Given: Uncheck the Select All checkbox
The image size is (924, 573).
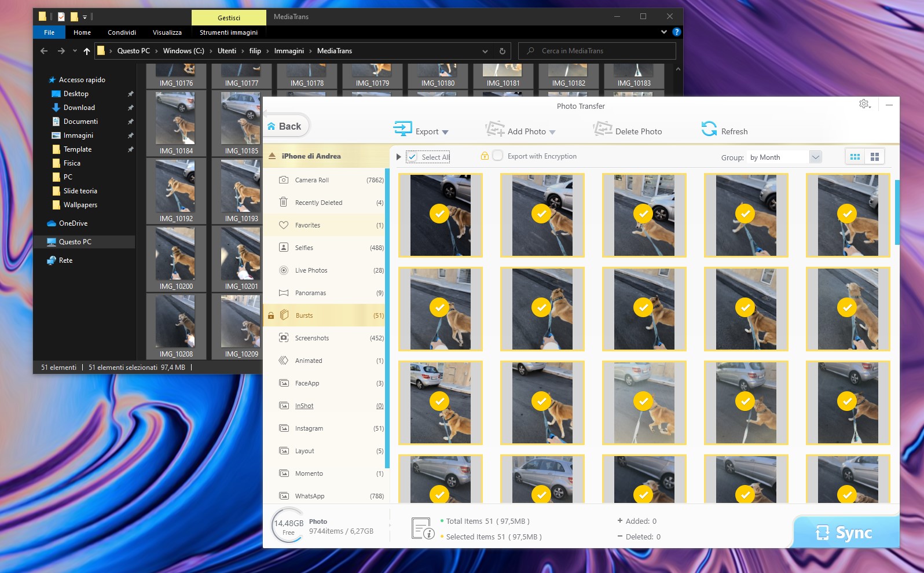Looking at the screenshot, I should click(x=412, y=157).
